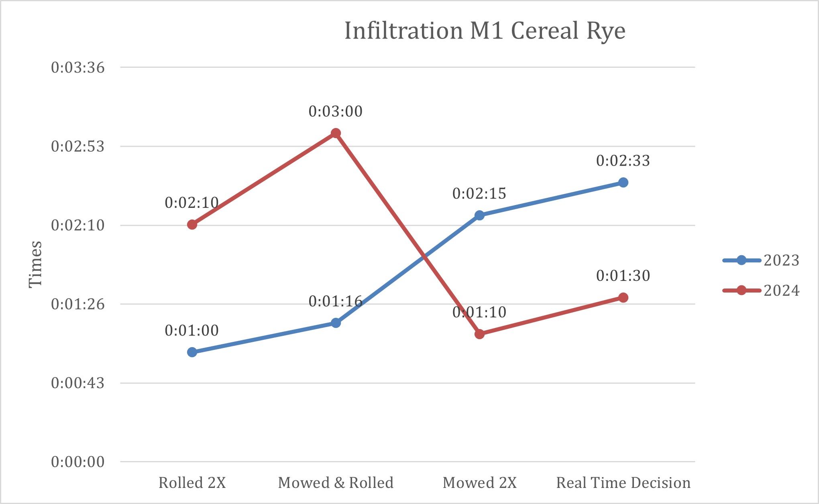
Task: Click the 0:01:30 data label
Action: [623, 276]
